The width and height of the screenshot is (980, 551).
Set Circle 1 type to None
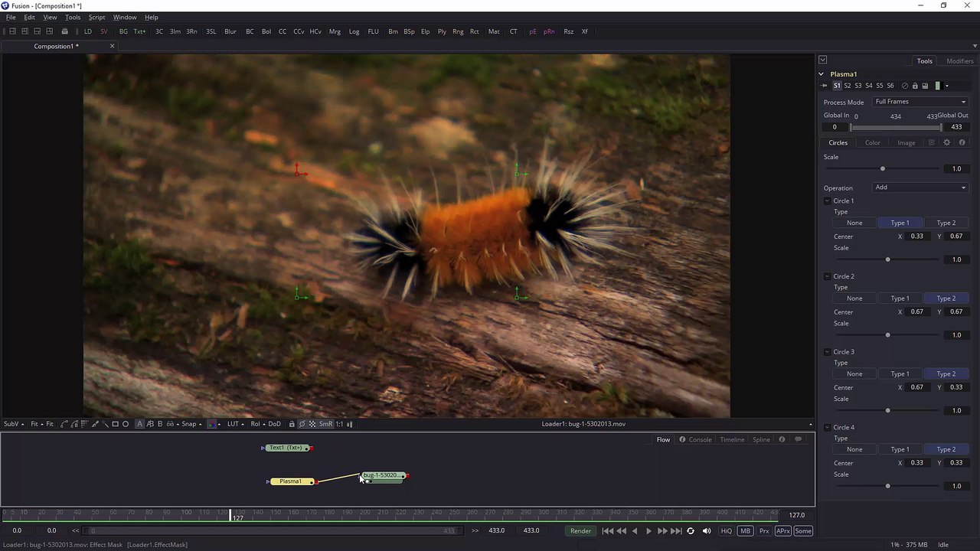[854, 223]
